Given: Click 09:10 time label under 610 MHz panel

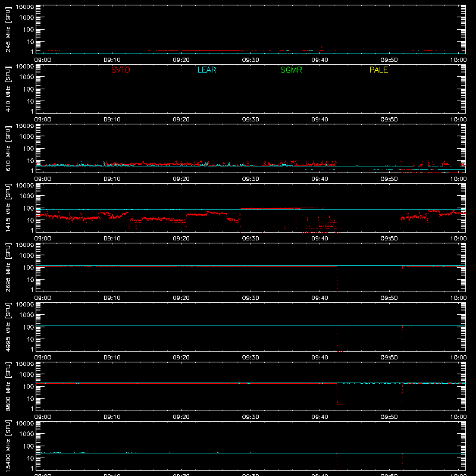Looking at the screenshot, I should tap(112, 179).
